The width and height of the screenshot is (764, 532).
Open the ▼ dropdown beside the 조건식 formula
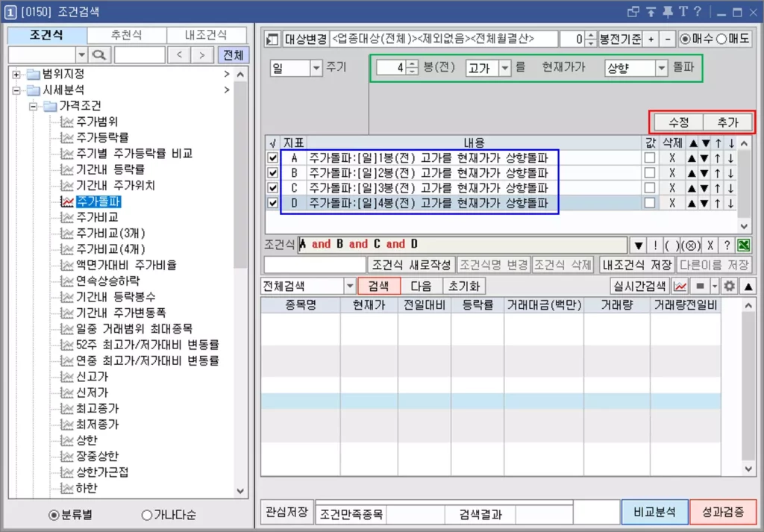click(x=639, y=245)
